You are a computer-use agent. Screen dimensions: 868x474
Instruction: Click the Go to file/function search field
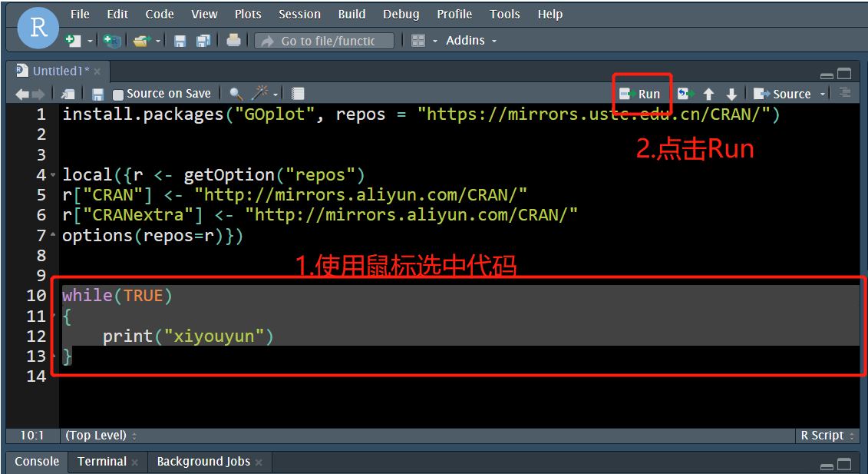click(x=328, y=41)
